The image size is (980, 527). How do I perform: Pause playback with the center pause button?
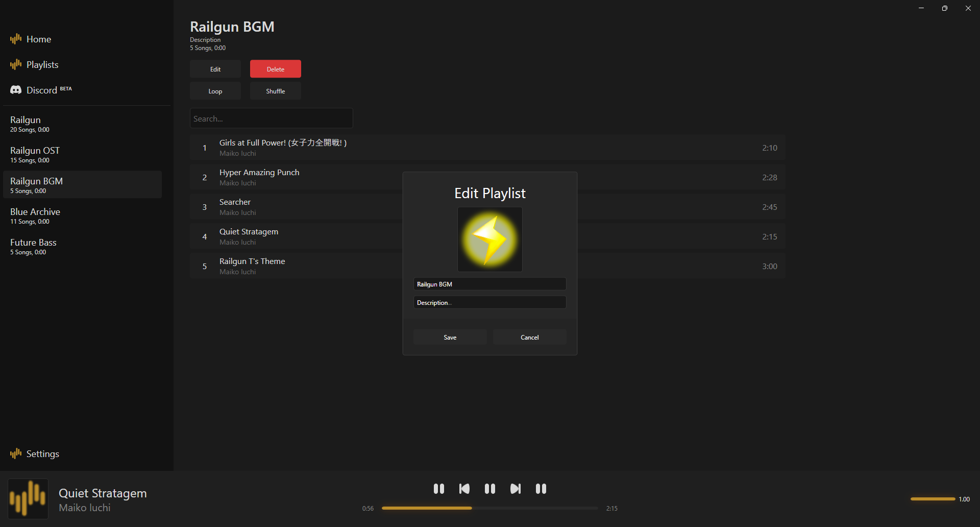point(490,489)
